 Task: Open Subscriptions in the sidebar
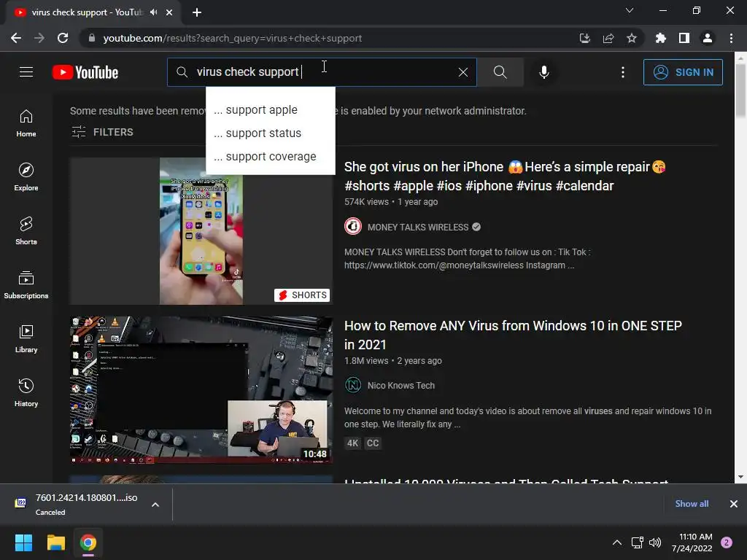pyautogui.click(x=26, y=285)
